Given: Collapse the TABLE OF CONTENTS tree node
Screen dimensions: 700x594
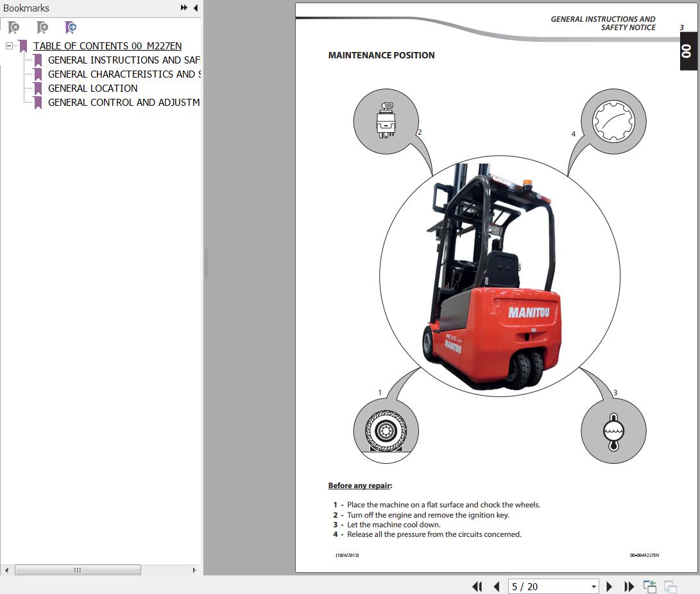Looking at the screenshot, I should [9, 46].
